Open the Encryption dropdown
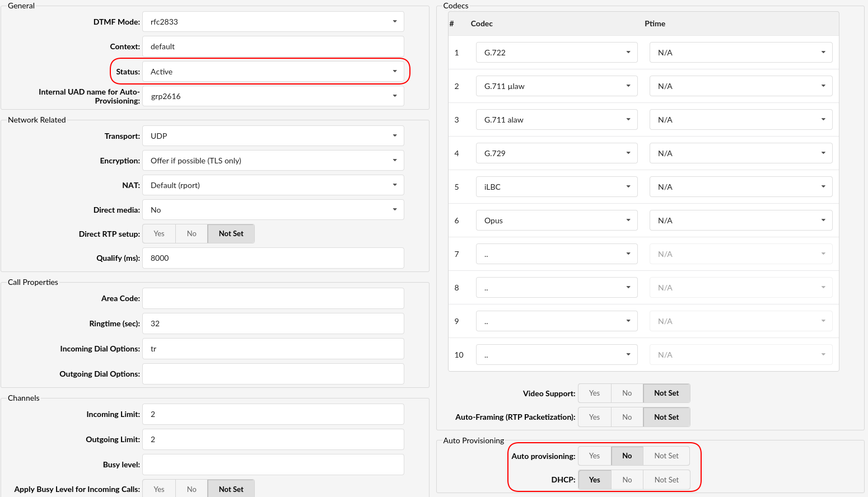Viewport: 868px width, 497px height. coord(273,161)
